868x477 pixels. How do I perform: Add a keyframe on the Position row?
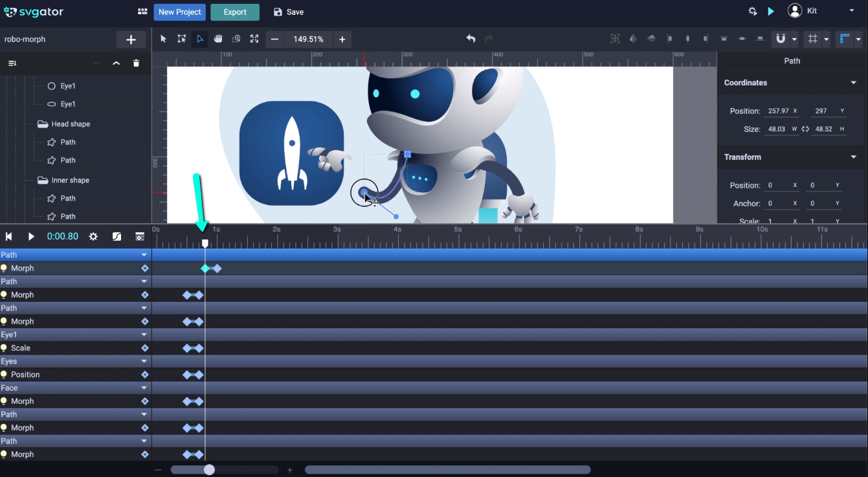coord(145,375)
